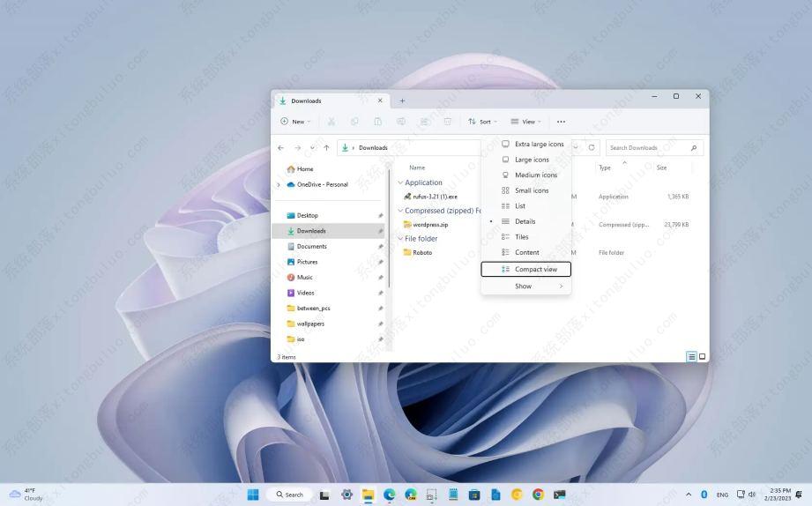Screen dimensions: 812x506
Task: Choose Extra large icons from menu
Action: click(x=539, y=145)
